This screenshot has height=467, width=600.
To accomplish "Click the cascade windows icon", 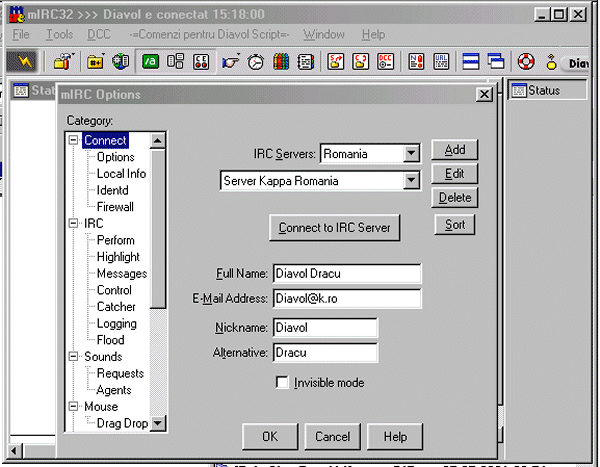I will 496,61.
